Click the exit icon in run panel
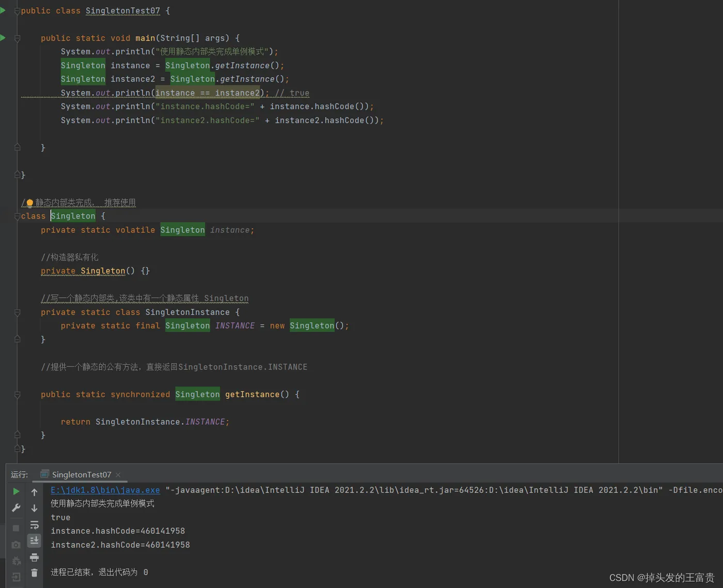This screenshot has width=723, height=588. (x=16, y=577)
